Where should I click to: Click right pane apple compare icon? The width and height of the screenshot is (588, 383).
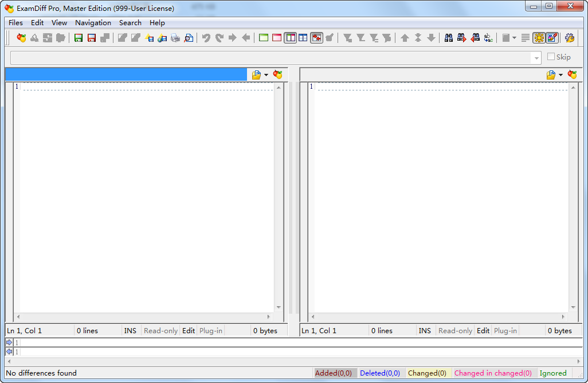(x=573, y=74)
